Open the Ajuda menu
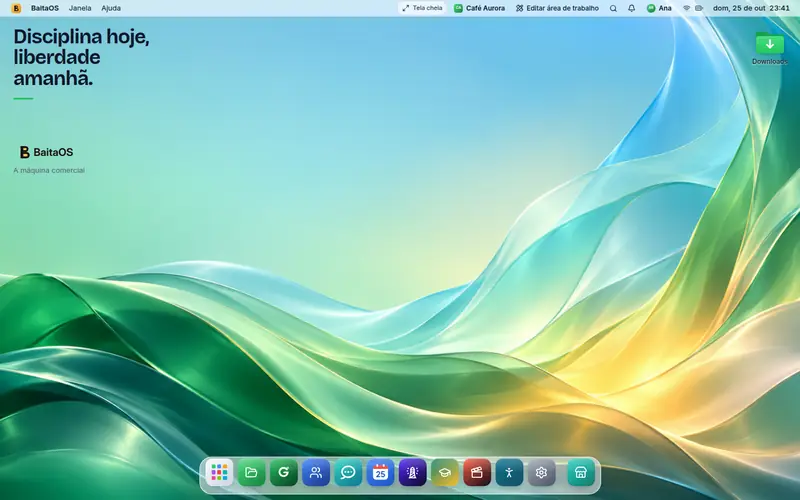Image resolution: width=800 pixels, height=500 pixels. [111, 8]
